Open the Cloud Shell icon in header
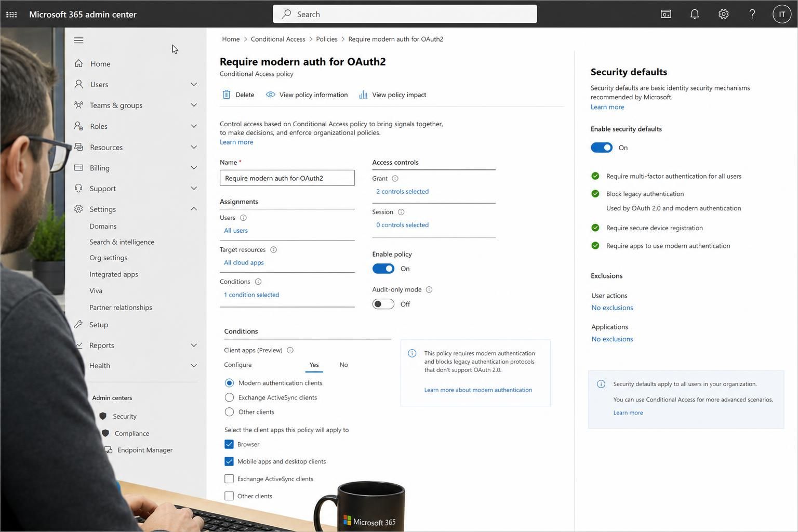Viewport: 798px width, 532px height. (x=666, y=14)
